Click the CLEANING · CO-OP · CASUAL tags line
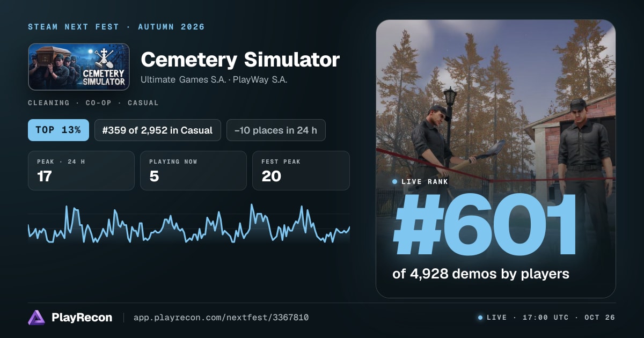Viewport: 644px width, 338px height. point(93,102)
